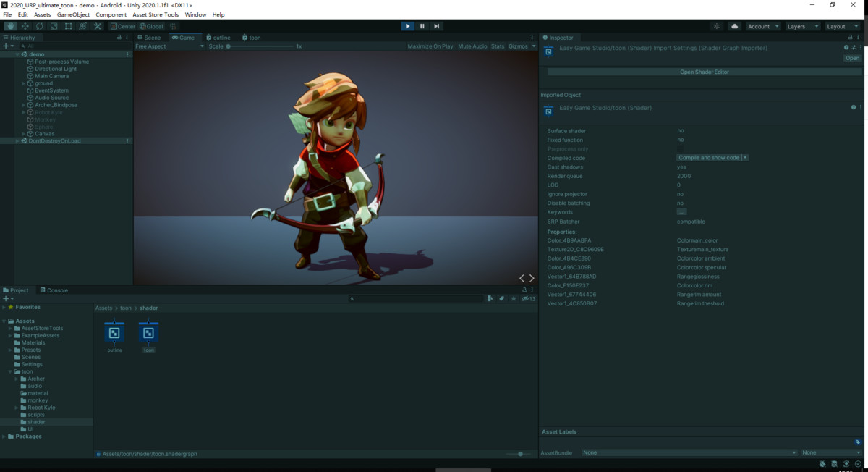Select the Rotate tool

click(x=40, y=26)
